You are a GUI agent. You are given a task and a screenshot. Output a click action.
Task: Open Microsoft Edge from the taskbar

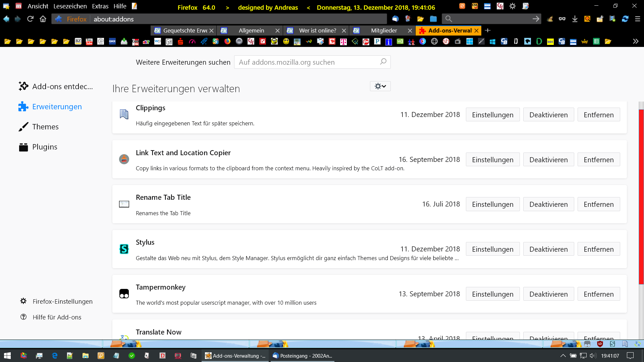(55, 356)
